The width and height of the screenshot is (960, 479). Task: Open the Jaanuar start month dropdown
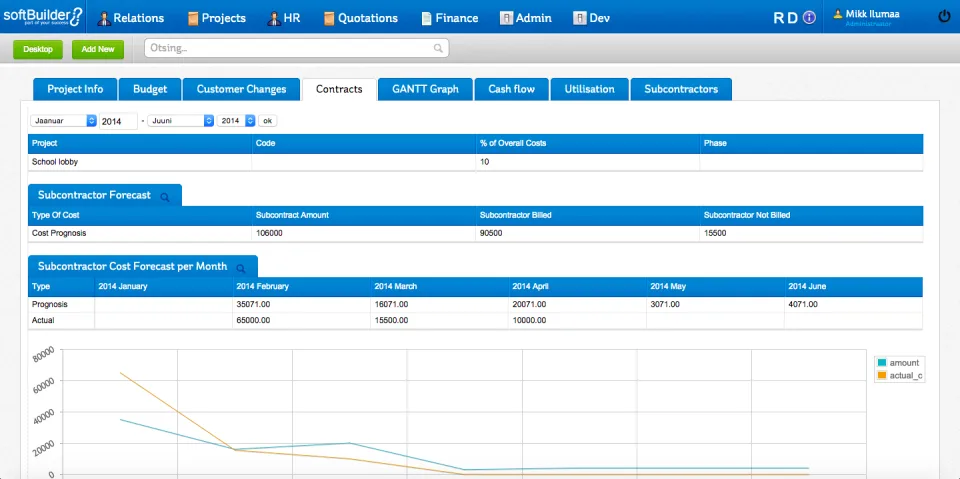64,121
